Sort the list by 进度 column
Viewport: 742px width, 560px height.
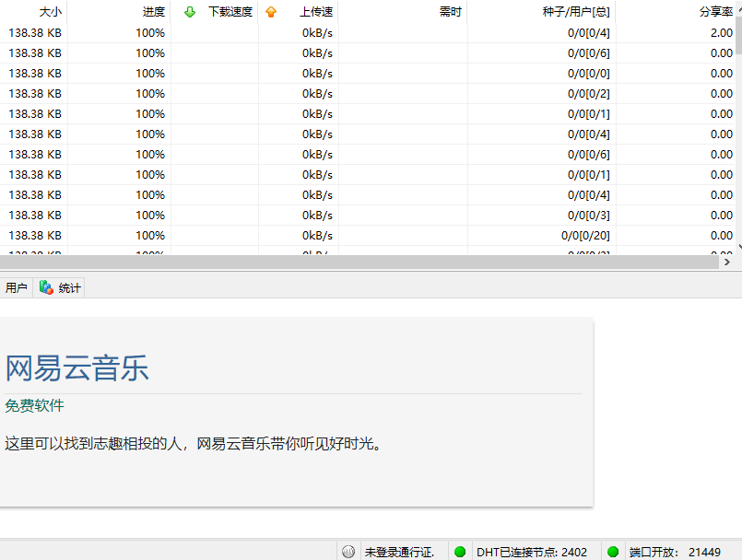pyautogui.click(x=119, y=11)
